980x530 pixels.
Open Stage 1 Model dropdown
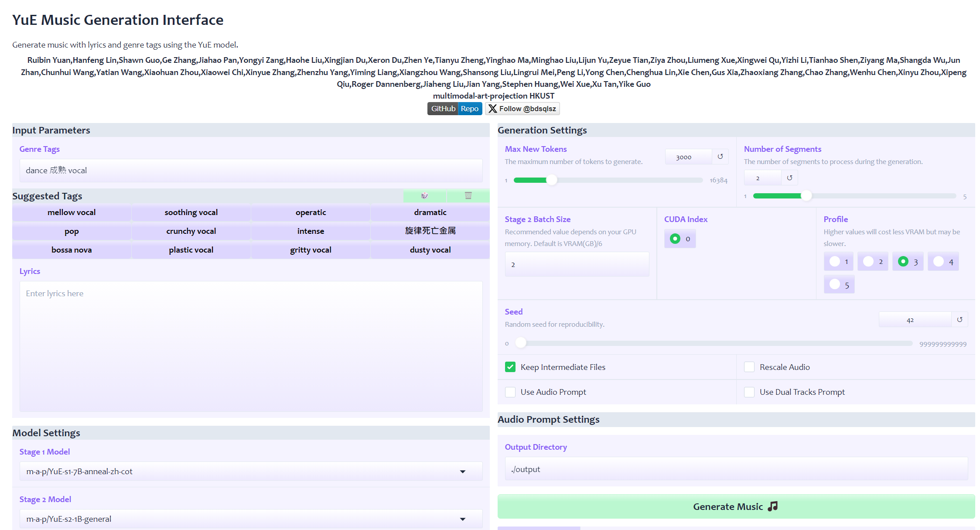click(251, 471)
